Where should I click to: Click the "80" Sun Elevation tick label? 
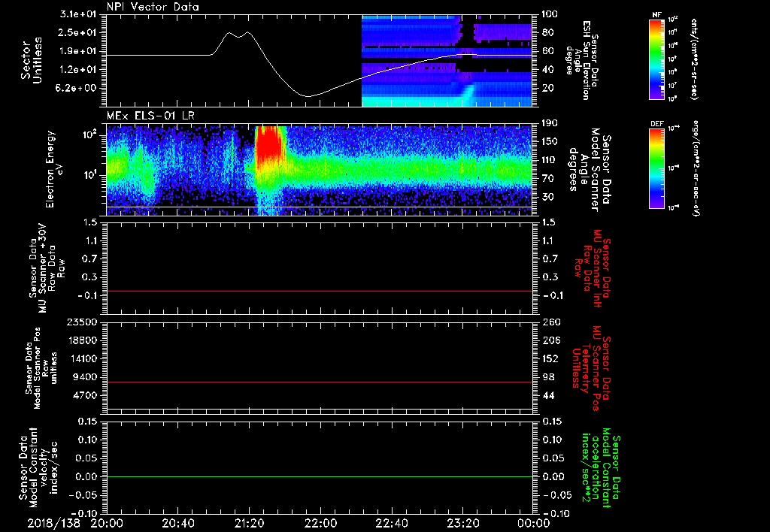548,32
